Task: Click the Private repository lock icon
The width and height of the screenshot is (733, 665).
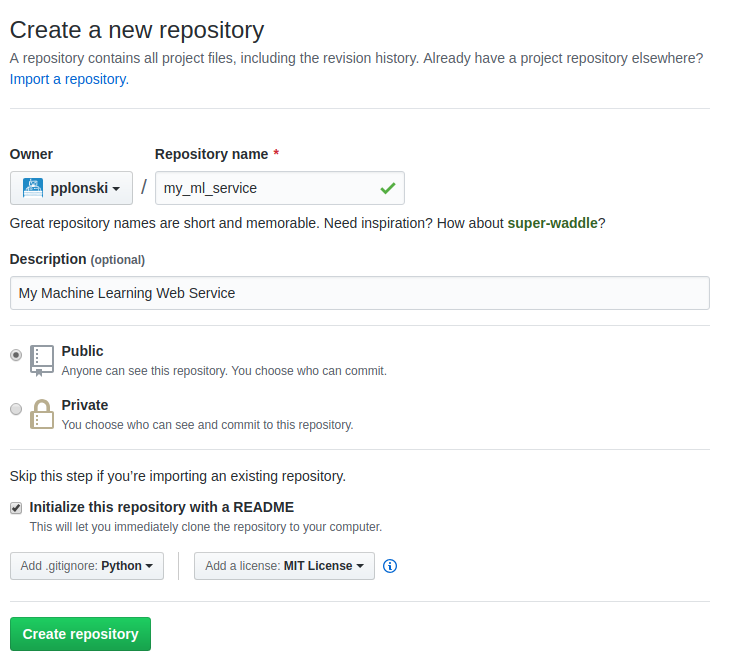Action: point(41,413)
